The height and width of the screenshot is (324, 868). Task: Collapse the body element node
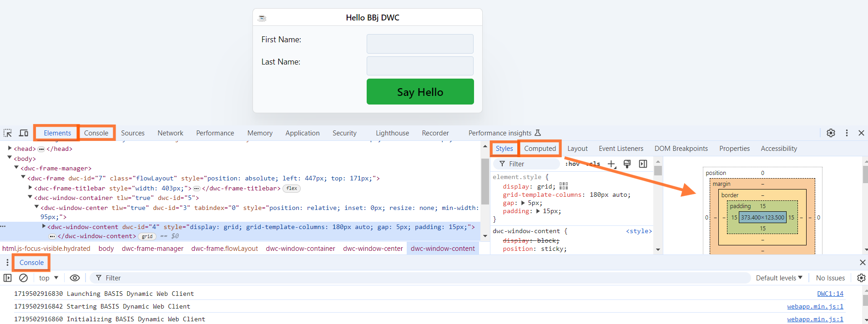[10, 158]
